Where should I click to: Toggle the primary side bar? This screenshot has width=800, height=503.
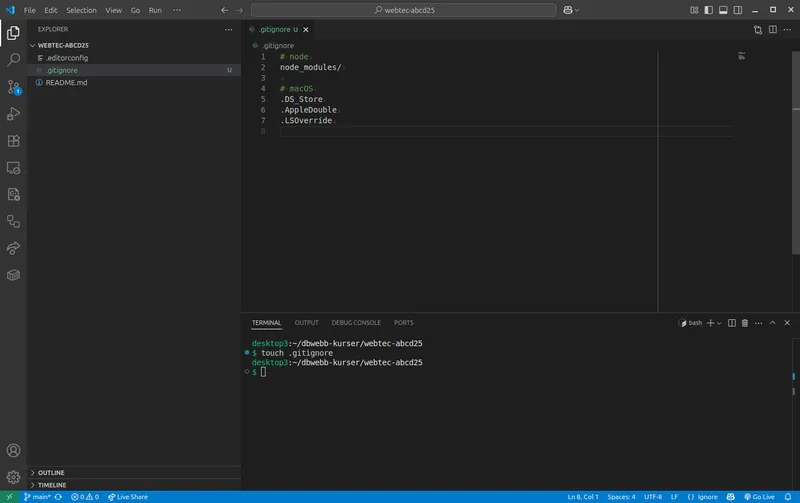(709, 10)
